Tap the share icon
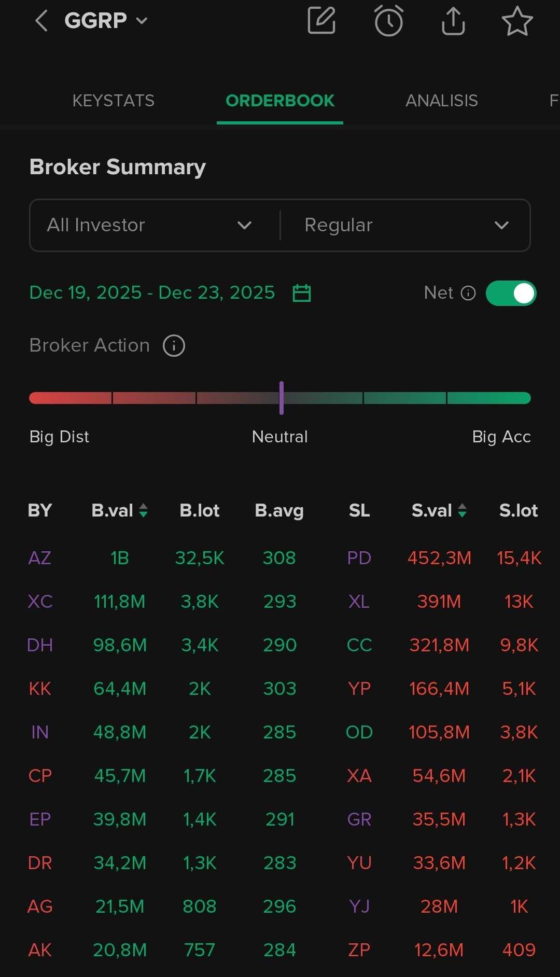Viewport: 560px width, 977px height. click(453, 21)
